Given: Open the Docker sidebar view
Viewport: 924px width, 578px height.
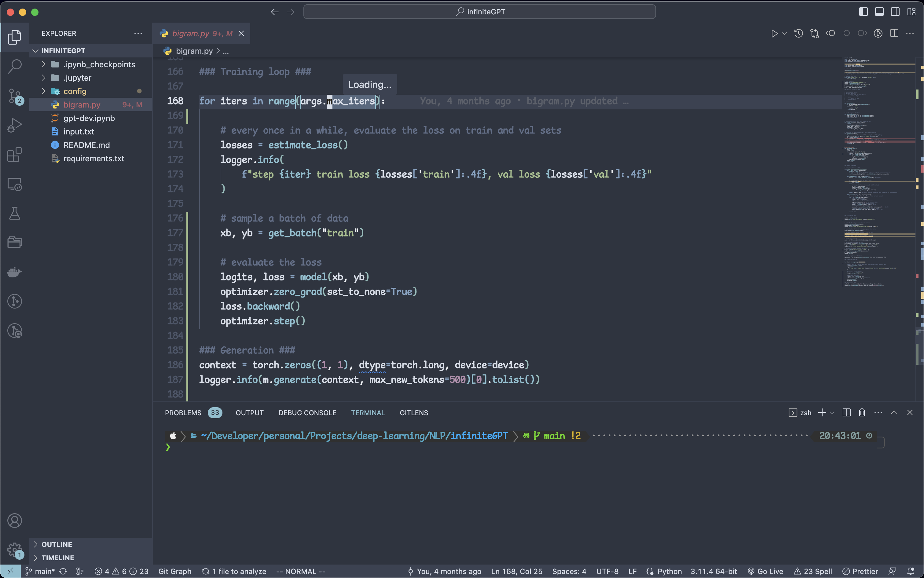Looking at the screenshot, I should click(15, 272).
